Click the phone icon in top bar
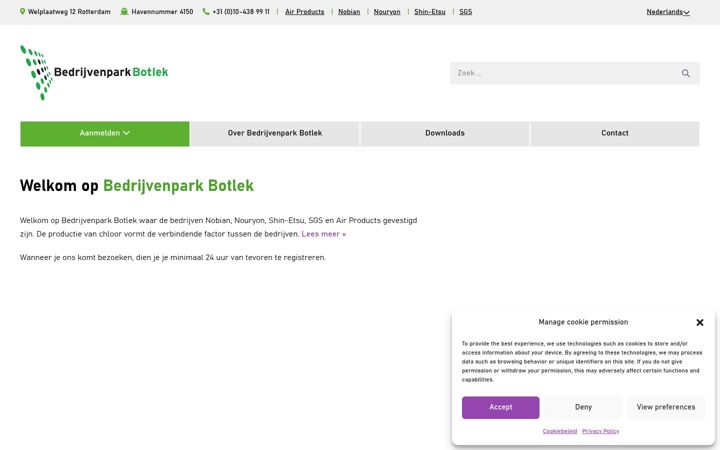720x450 pixels. pos(206,11)
